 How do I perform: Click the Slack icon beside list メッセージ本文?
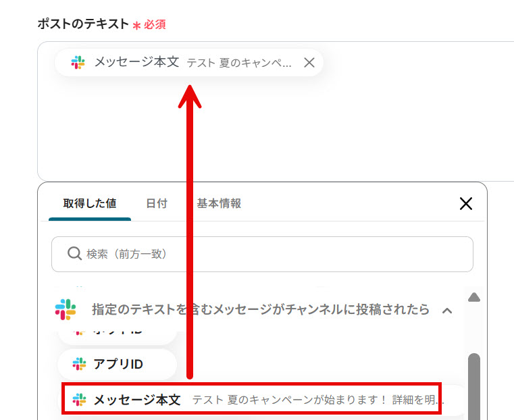point(79,400)
